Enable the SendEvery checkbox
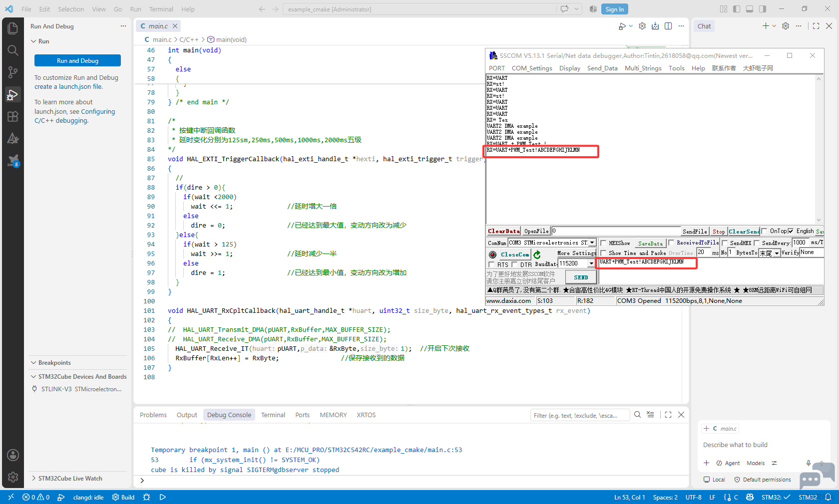 coord(757,243)
